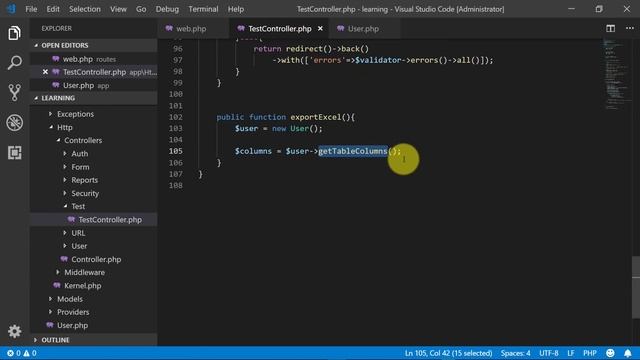Open the Help menu

(236, 9)
